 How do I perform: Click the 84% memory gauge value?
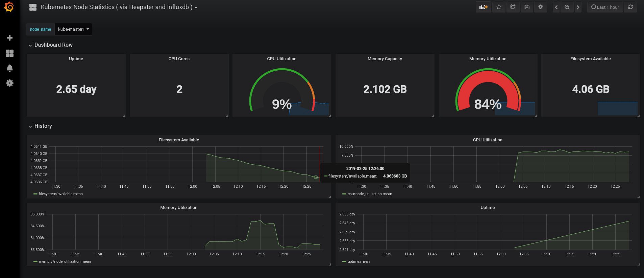pos(488,104)
